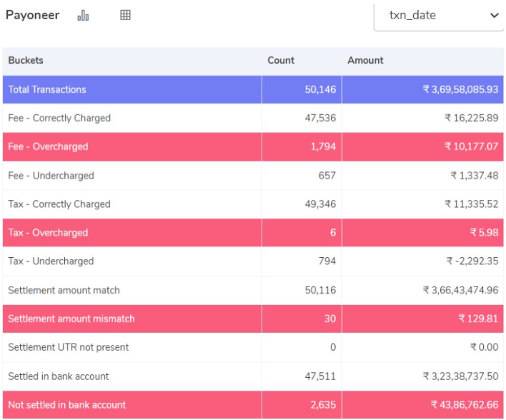The height and width of the screenshot is (420, 506).
Task: Click count 47,511 for Settled in bank account
Action: click(320, 376)
